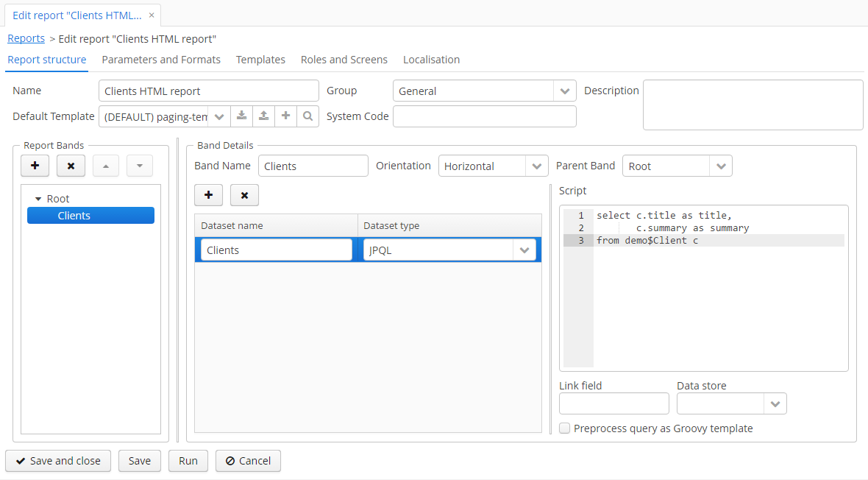Image resolution: width=868 pixels, height=480 pixels.
Task: Collapse the Root tree node
Action: point(38,199)
